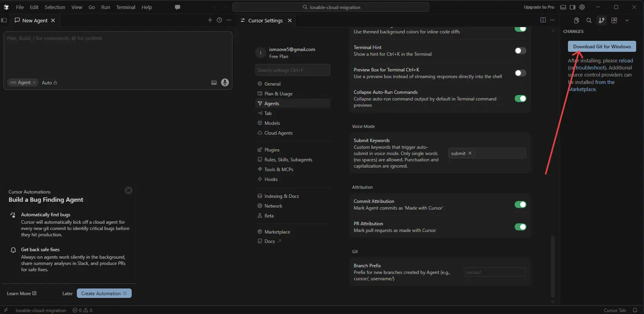Click the Cursor logo in the title bar
This screenshot has width=644, height=314.
point(6,7)
